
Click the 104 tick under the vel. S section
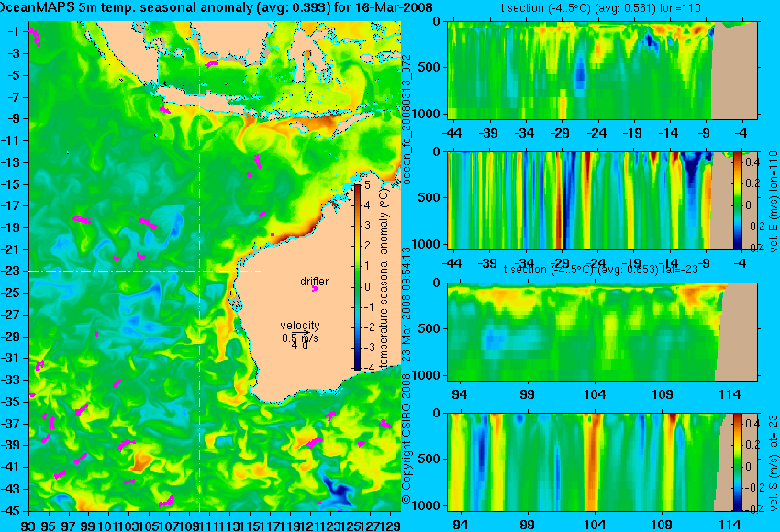click(595, 525)
